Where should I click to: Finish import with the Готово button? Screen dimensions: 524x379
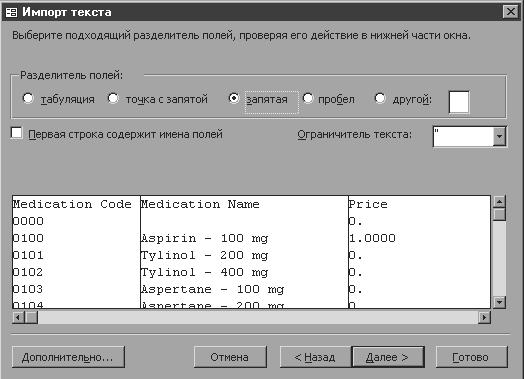pos(471,357)
